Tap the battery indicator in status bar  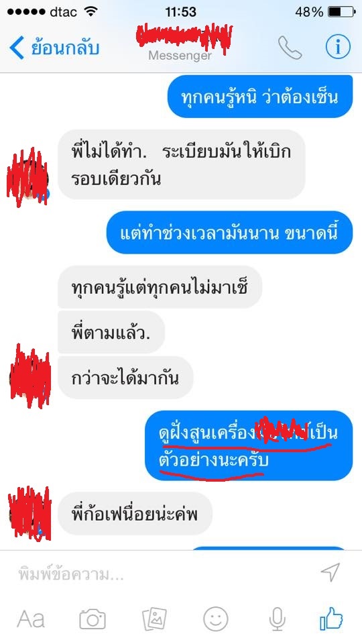pos(341,12)
